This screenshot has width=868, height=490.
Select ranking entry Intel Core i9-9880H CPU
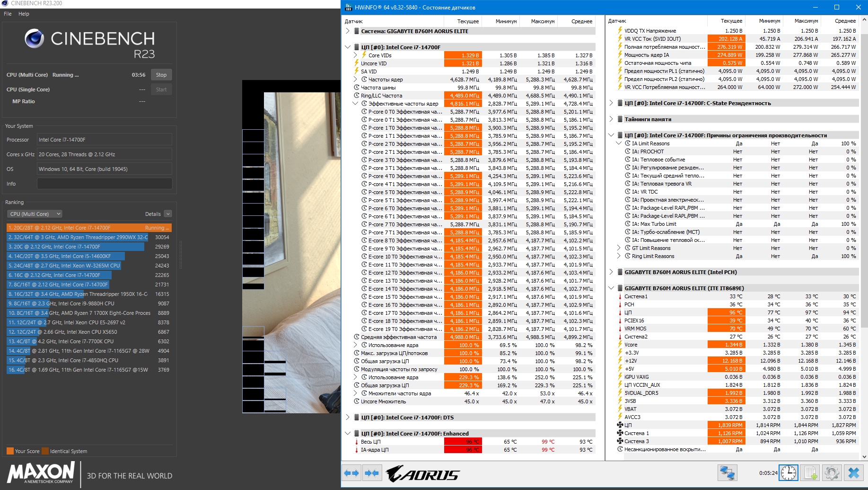pos(88,303)
